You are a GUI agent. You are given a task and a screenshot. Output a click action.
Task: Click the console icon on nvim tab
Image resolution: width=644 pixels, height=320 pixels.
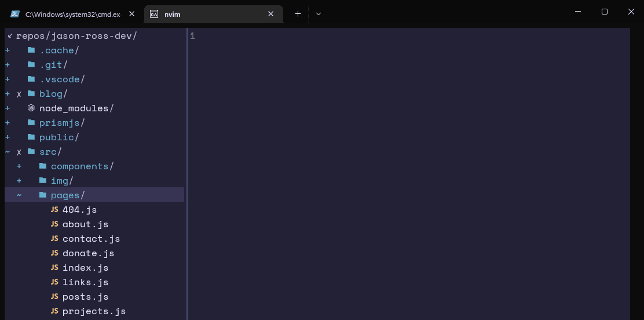(x=154, y=14)
